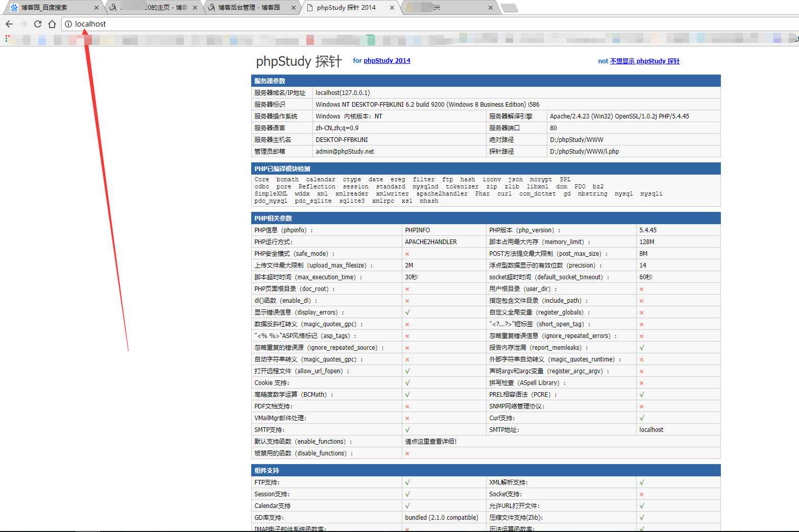Viewport: 799px width, 532px height.
Task: Open the phpStudy 2014 link
Action: coord(387,60)
